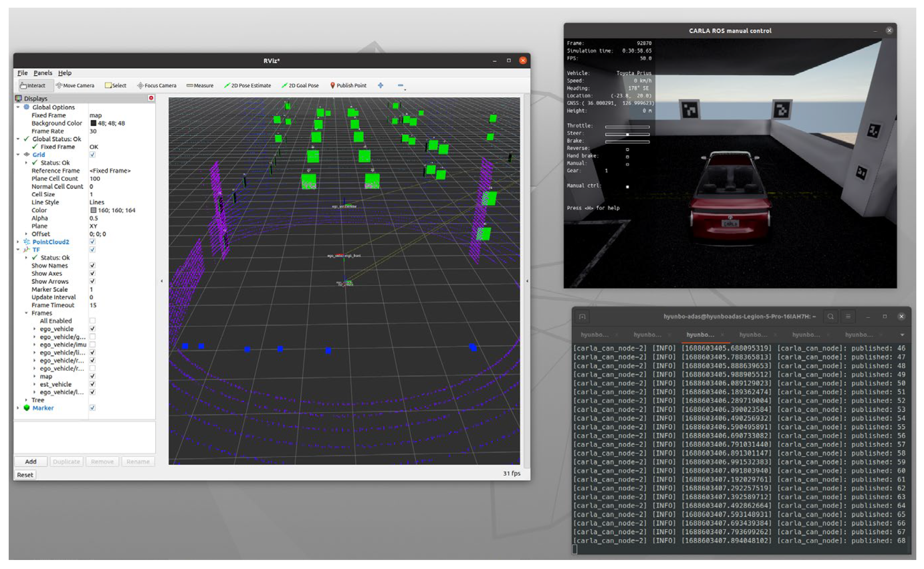Click the Publish Point tool

(x=348, y=86)
